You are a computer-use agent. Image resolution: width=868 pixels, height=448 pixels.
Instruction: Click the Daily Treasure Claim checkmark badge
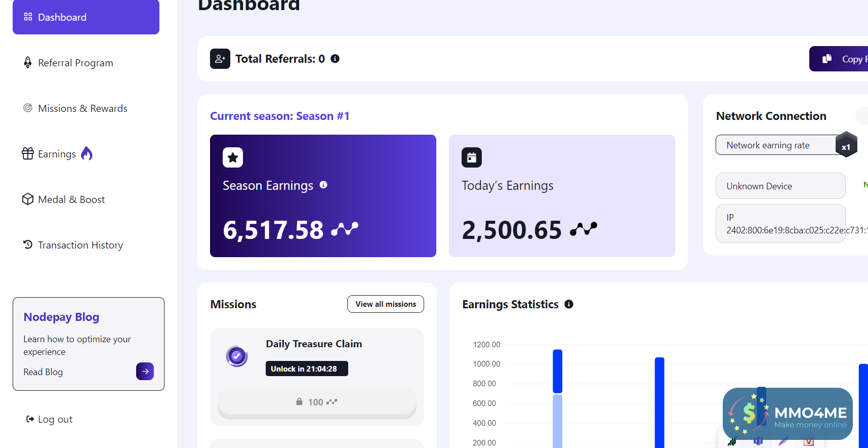click(237, 356)
